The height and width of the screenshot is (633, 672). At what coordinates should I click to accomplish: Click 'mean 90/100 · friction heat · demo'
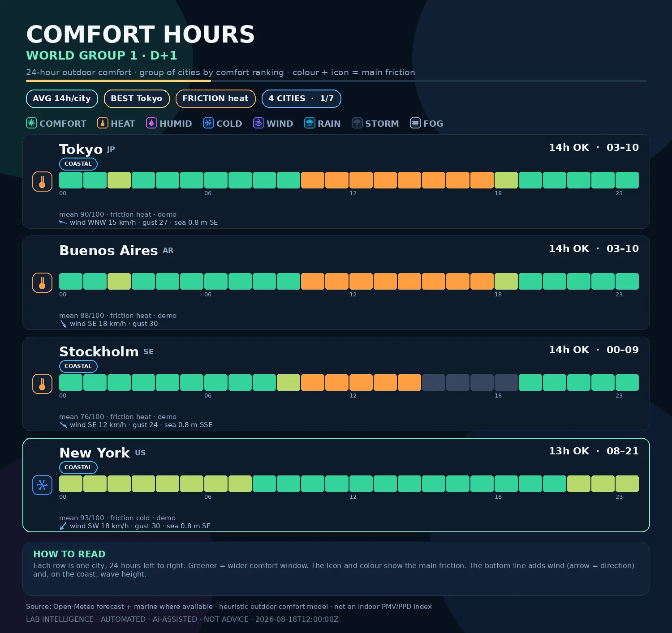click(118, 214)
